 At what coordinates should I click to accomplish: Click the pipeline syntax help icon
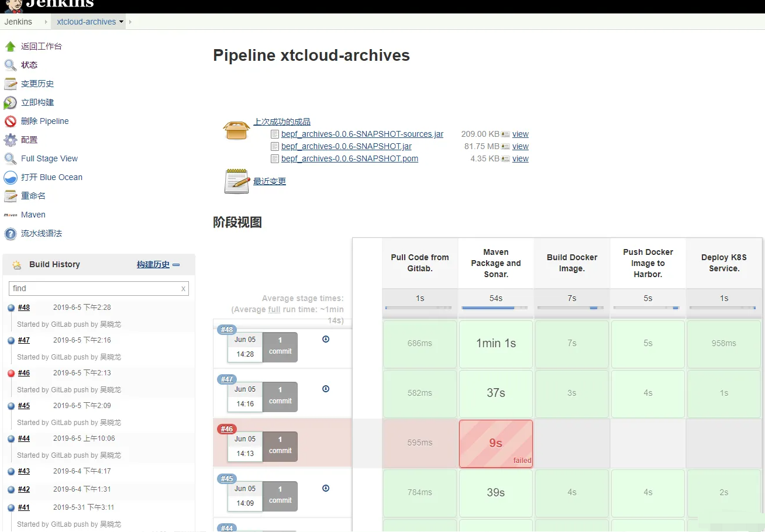tap(10, 234)
